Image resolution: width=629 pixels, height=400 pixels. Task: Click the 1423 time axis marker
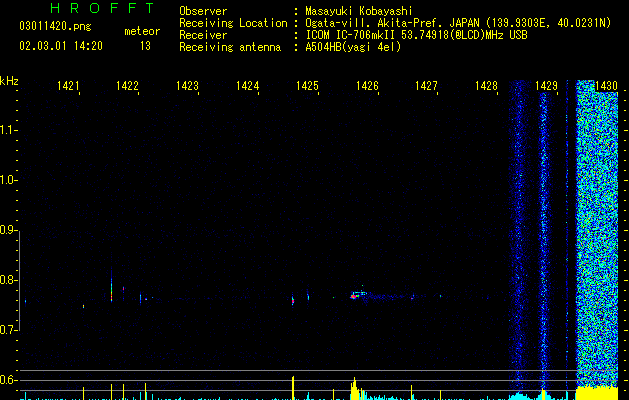(x=187, y=86)
